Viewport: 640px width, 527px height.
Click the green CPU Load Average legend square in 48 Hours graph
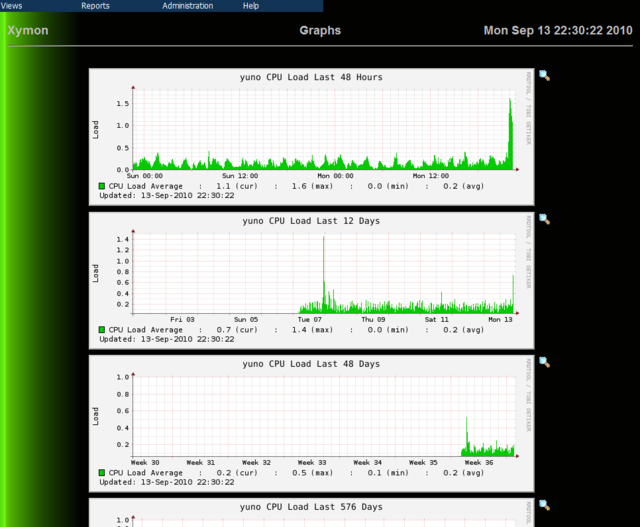102,186
